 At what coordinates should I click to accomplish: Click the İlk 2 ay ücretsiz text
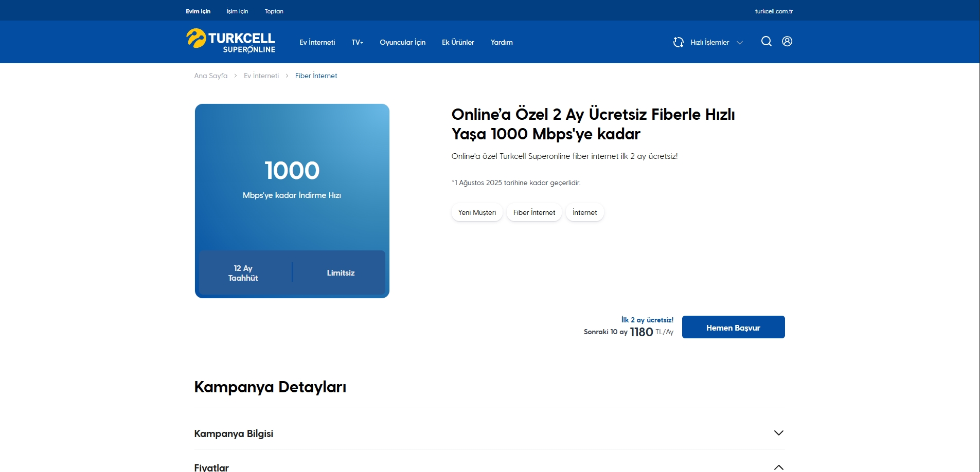coord(647,320)
